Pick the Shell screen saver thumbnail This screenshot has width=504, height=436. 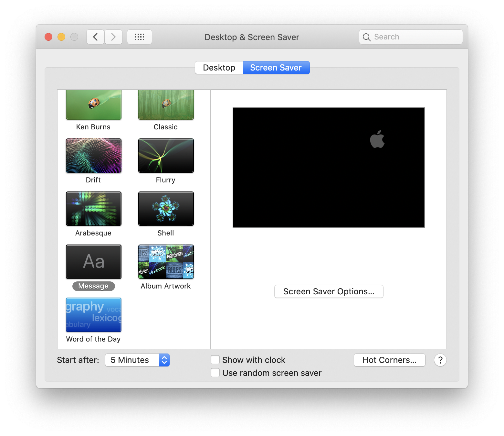coord(166,209)
